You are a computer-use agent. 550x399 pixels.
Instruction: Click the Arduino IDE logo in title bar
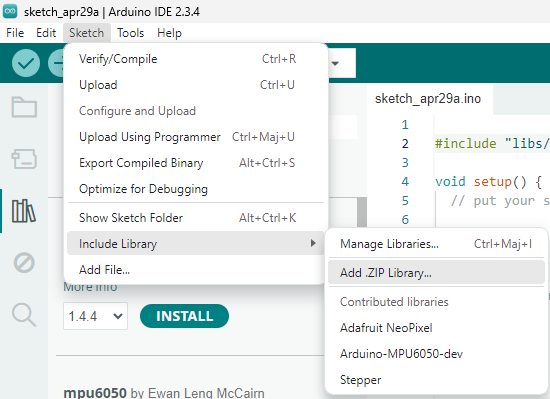point(10,11)
